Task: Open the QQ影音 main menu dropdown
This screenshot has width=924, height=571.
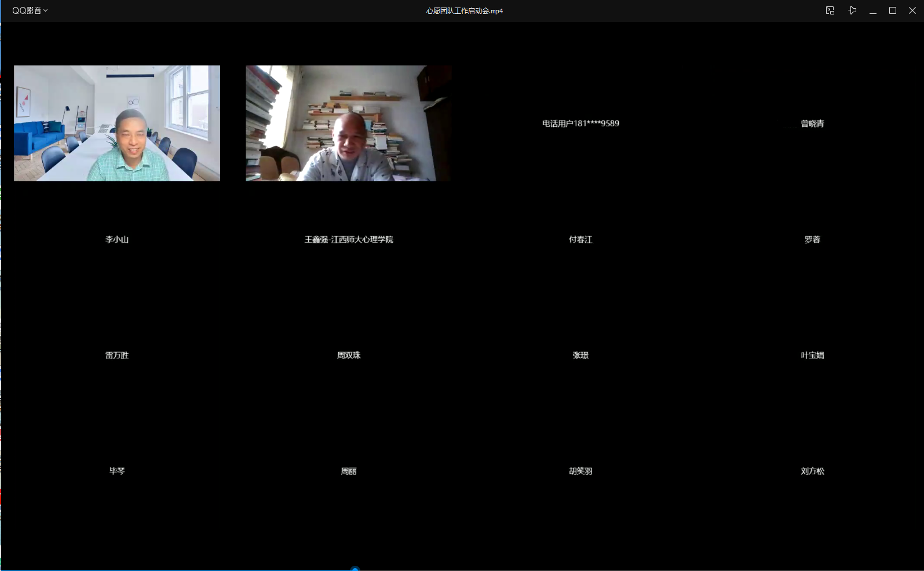Action: (30, 10)
